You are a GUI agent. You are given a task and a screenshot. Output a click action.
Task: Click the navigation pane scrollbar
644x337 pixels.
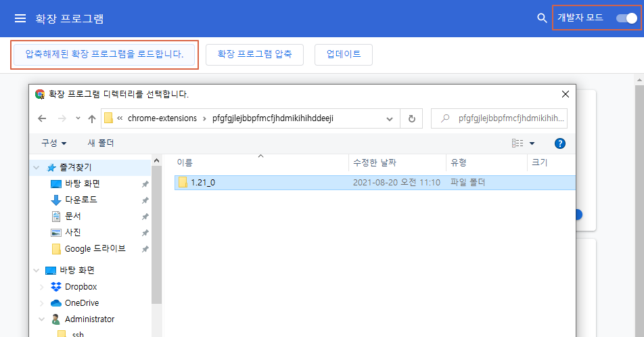(156, 235)
